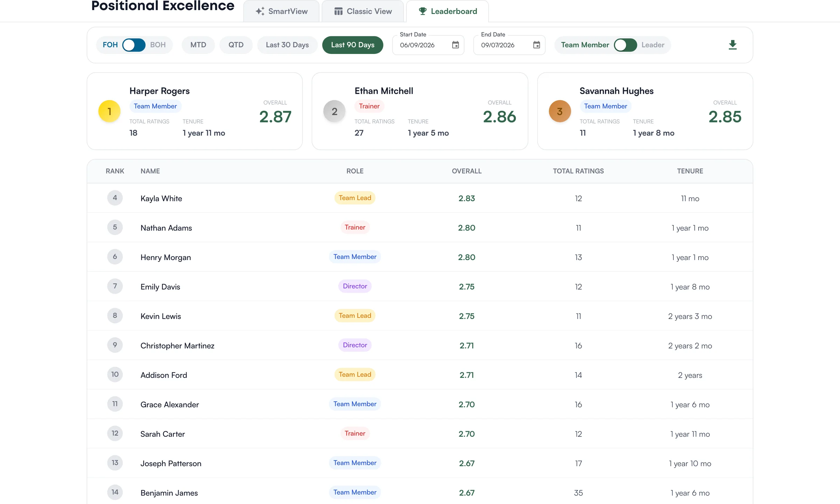Click Benjamin James's 35 total ratings
Image resolution: width=840 pixels, height=504 pixels.
pos(578,493)
